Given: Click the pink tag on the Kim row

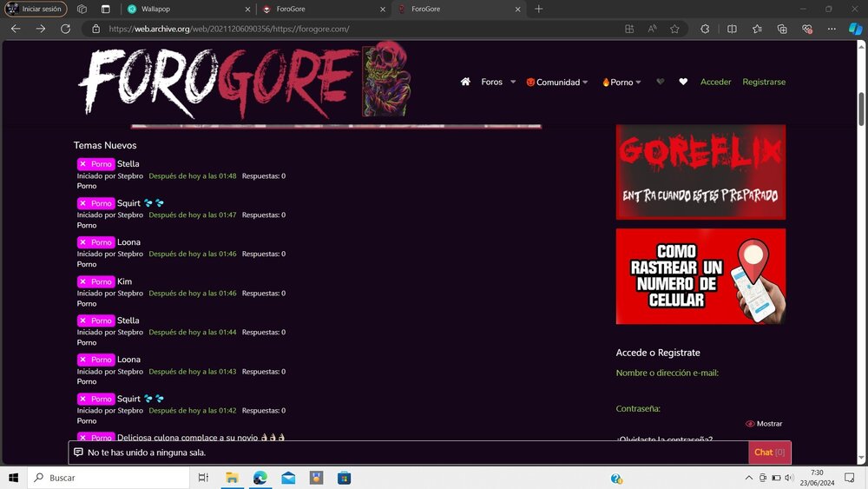Looking at the screenshot, I should point(95,281).
